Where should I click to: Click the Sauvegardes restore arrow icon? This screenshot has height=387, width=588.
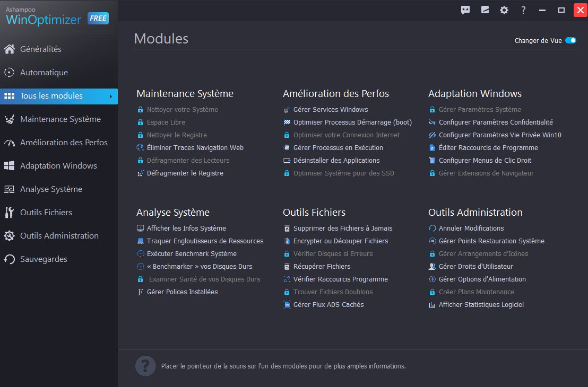tap(9, 259)
